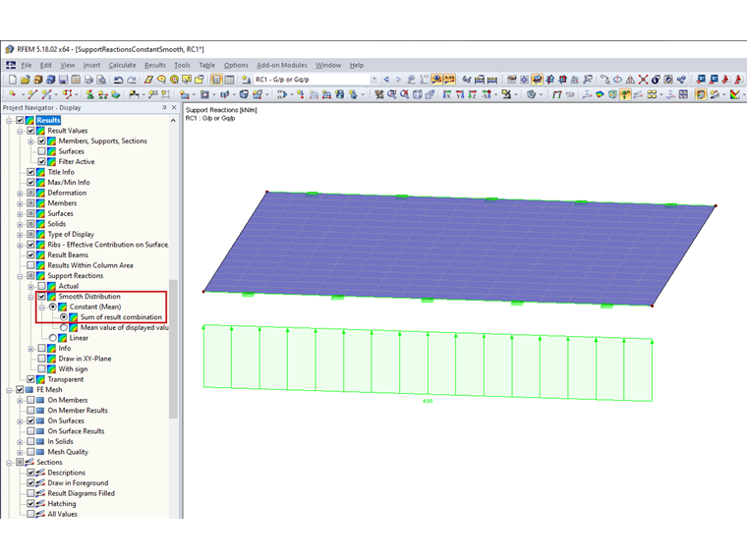747x560 pixels.
Task: Click the red X delete icon
Action: (643, 80)
